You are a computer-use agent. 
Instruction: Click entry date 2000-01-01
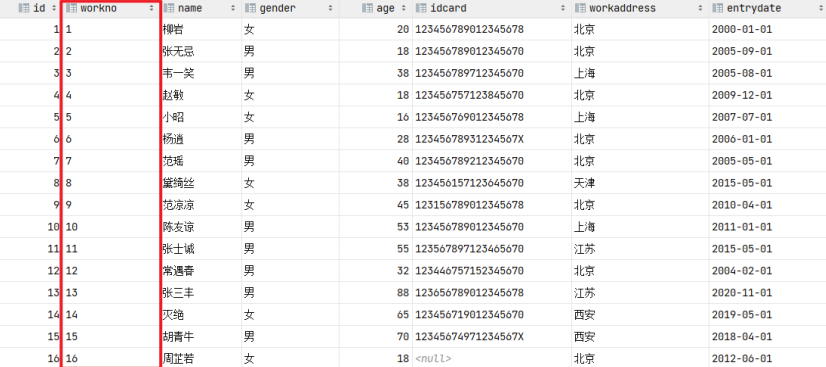click(x=742, y=29)
